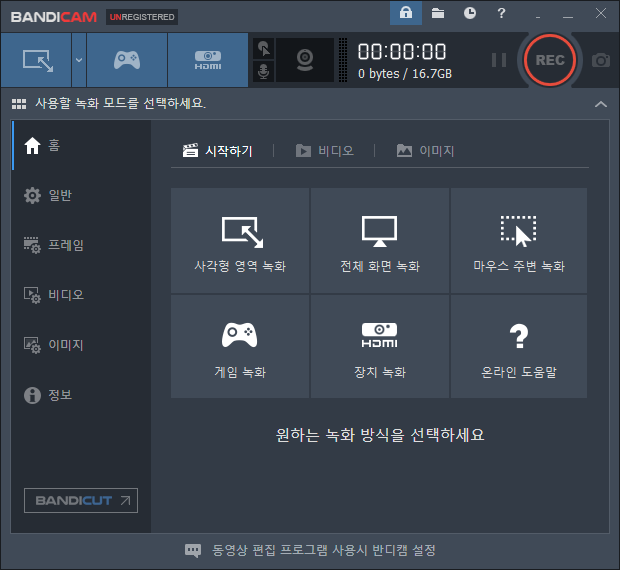
Task: Open 온라인 도움말 tile
Action: (519, 346)
